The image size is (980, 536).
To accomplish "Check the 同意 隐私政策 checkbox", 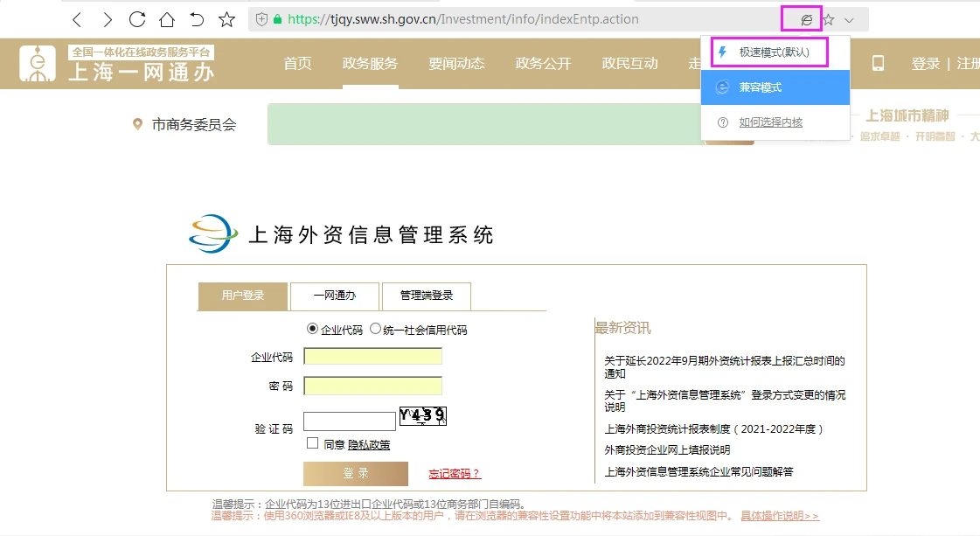I will point(312,443).
